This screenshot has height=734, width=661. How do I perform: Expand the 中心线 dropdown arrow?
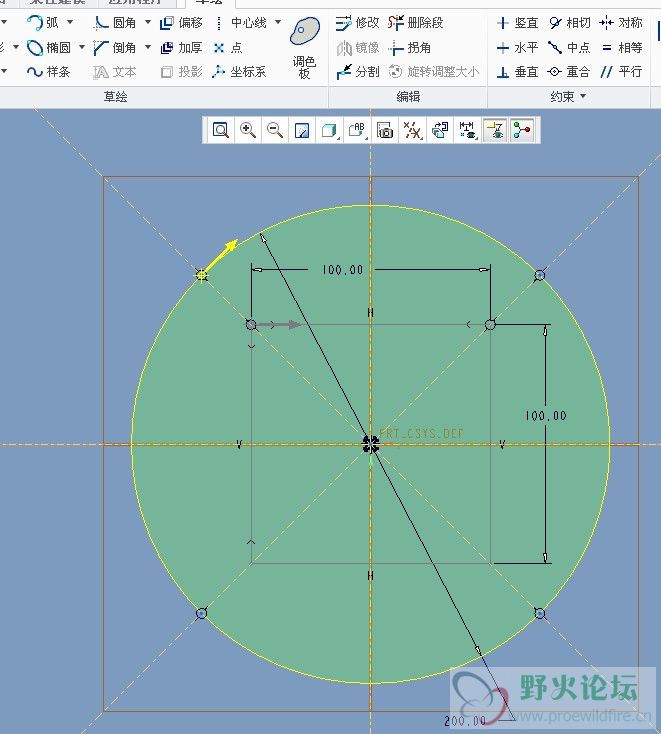[278, 22]
